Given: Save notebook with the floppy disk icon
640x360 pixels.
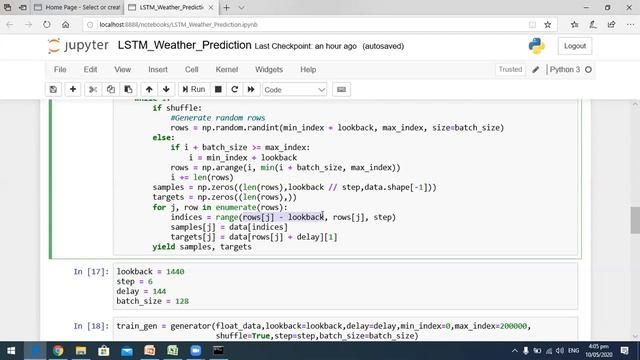Looking at the screenshot, I should 53,89.
